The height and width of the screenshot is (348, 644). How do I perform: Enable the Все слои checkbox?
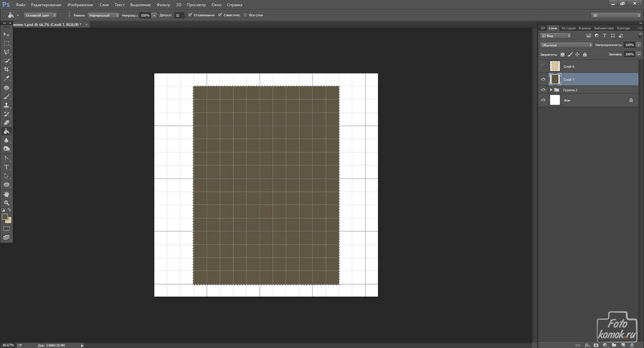point(246,14)
